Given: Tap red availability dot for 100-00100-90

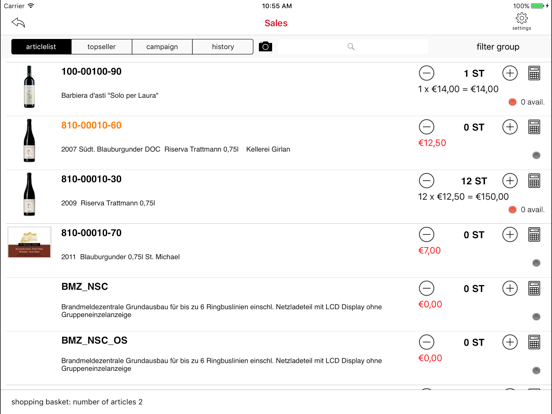Looking at the screenshot, I should click(513, 102).
